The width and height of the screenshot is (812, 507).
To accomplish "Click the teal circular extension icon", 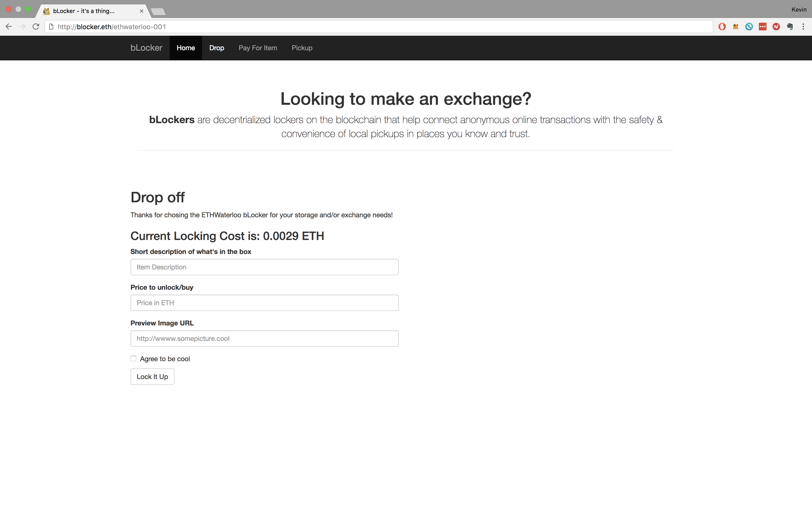I will click(749, 27).
